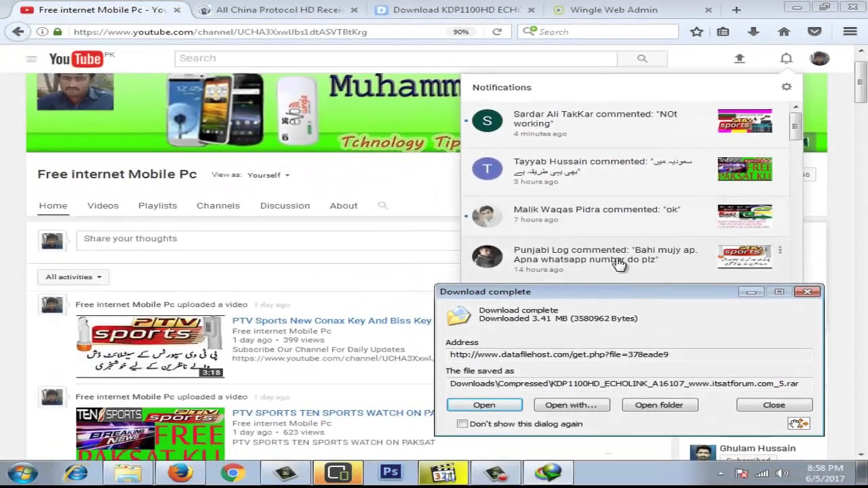
Task: Click the "Open folder" button
Action: (659, 405)
